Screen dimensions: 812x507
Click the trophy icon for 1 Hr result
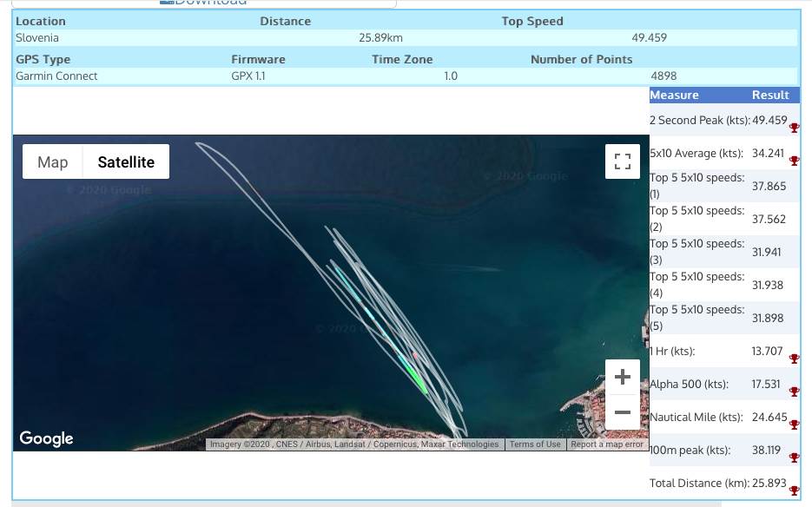point(794,359)
